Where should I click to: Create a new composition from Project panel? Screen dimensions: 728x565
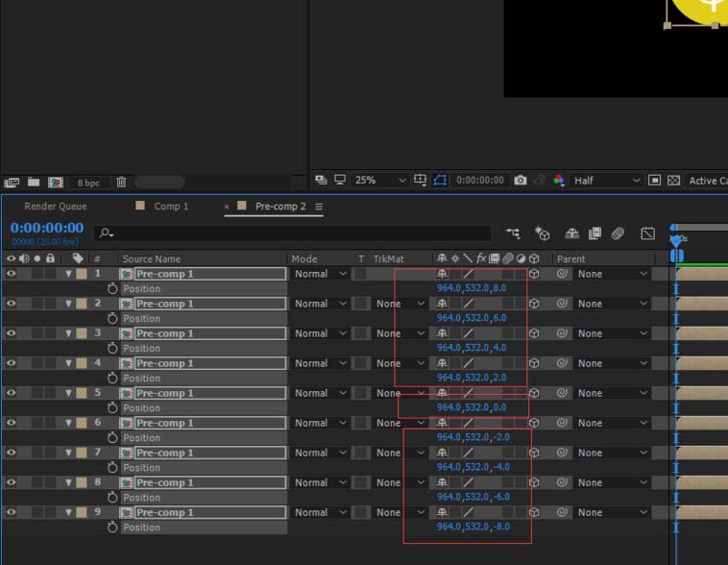(x=56, y=183)
